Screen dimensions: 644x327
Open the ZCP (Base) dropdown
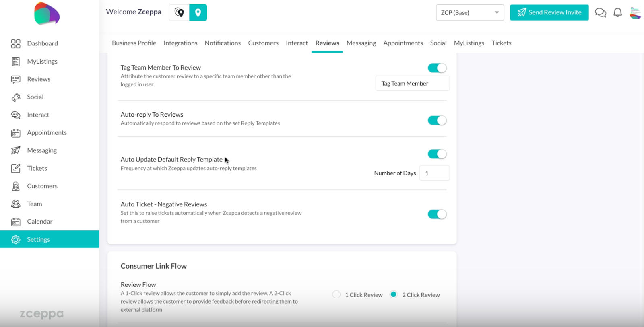[x=470, y=12]
